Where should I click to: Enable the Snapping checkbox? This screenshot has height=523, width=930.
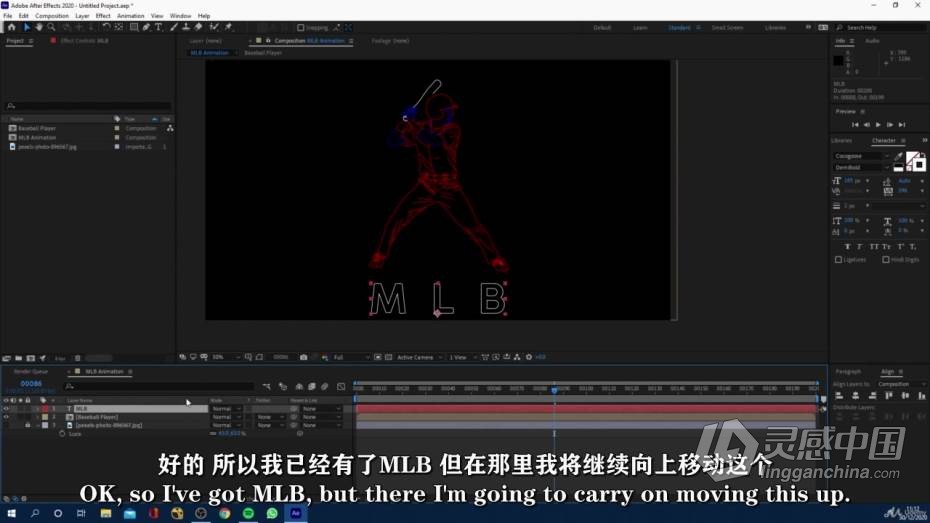(301, 28)
